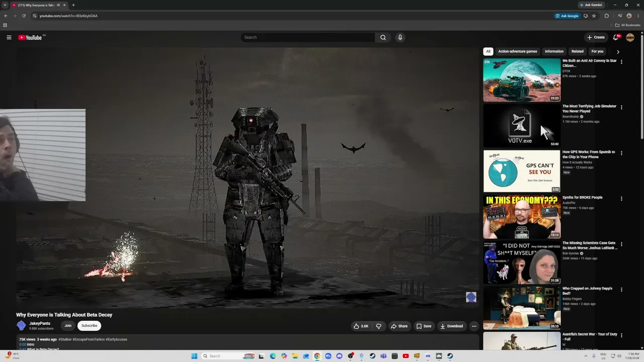The height and width of the screenshot is (362, 644).
Task: Open the All Bookmarks folder
Action: [628, 25]
